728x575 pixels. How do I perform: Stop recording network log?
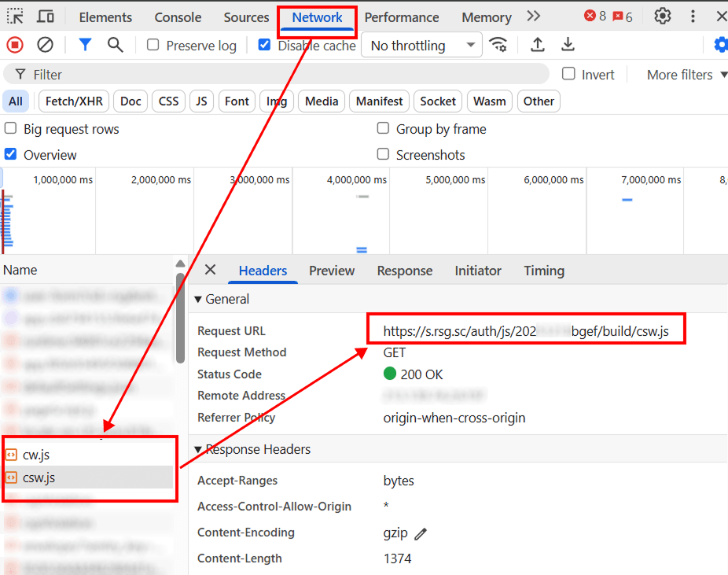click(14, 45)
